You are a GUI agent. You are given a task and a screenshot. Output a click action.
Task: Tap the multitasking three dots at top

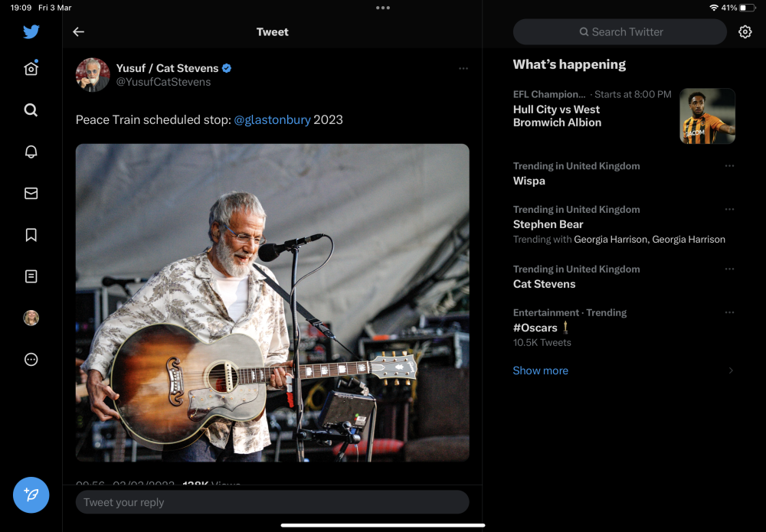click(383, 8)
